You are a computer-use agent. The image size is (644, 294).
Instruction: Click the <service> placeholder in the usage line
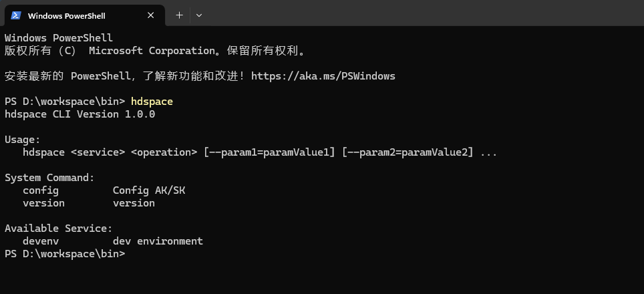tap(98, 152)
